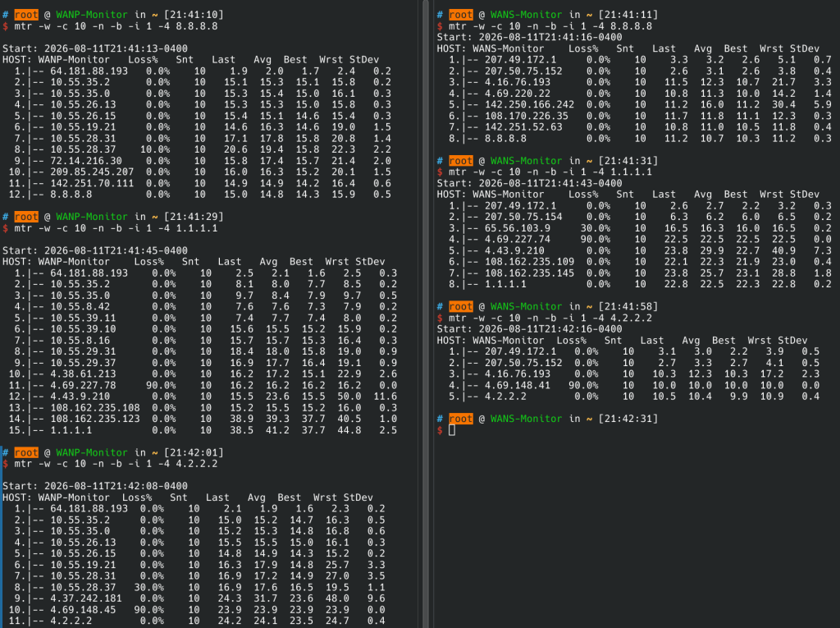This screenshot has width=840, height=628.
Task: Click hop IP 4.69.148.41 in right pane
Action: pos(518,385)
